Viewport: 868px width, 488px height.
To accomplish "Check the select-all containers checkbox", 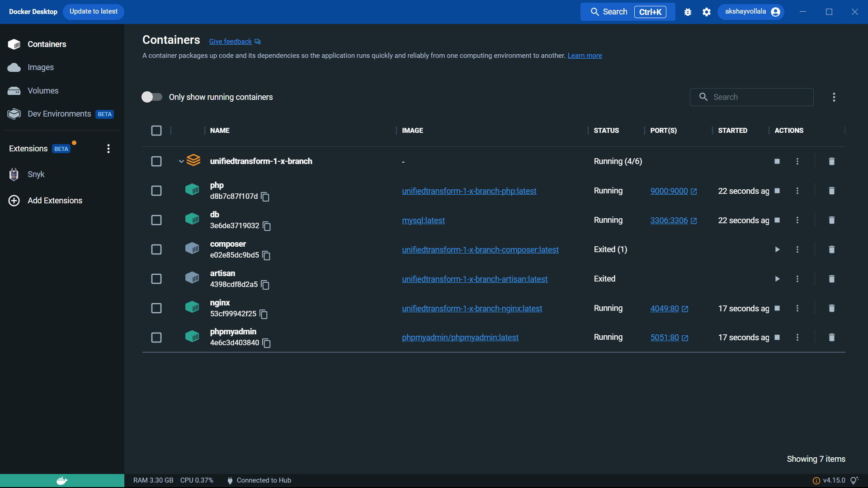I will (x=156, y=131).
